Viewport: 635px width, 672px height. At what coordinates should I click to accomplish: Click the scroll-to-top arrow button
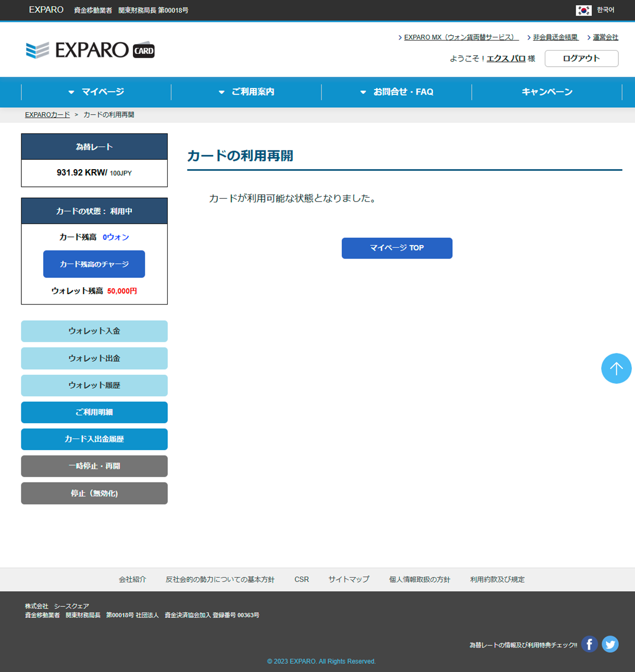(x=616, y=369)
